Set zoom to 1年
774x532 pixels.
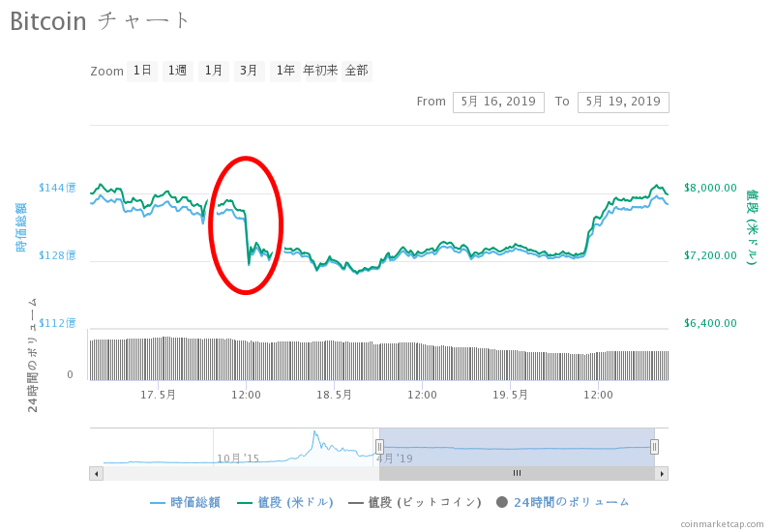pyautogui.click(x=285, y=71)
